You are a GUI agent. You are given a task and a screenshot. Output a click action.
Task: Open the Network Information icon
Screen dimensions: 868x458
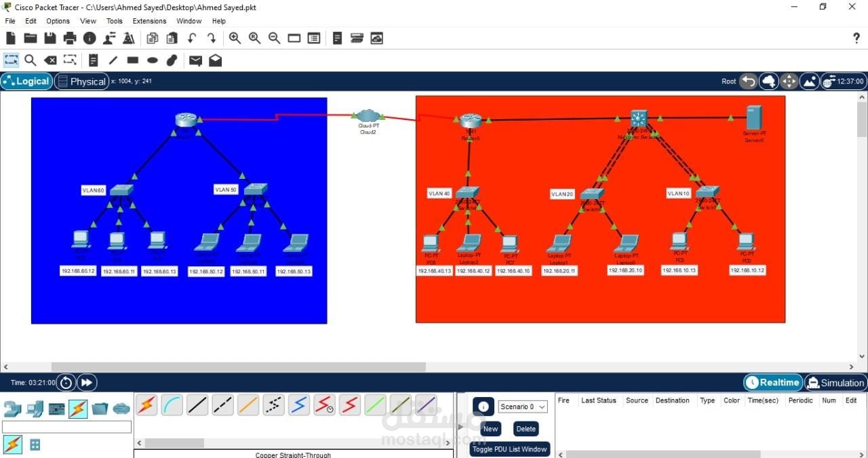pos(90,39)
